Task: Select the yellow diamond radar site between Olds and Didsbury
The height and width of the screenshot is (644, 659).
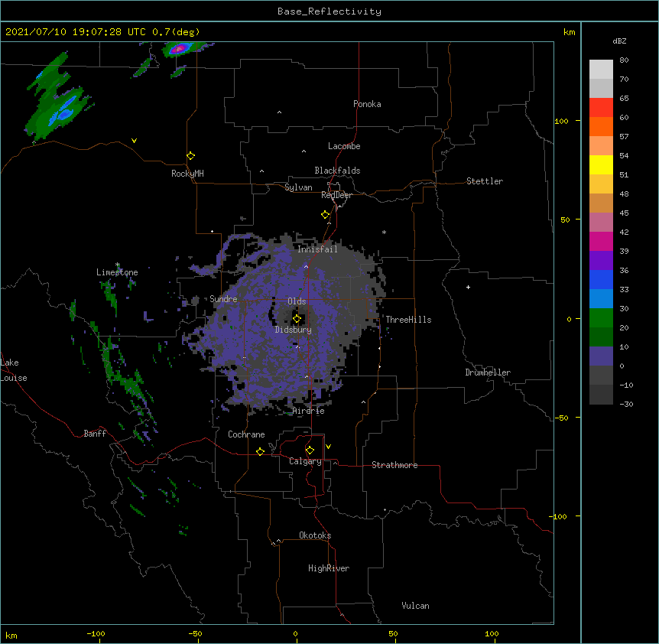Action: click(297, 319)
